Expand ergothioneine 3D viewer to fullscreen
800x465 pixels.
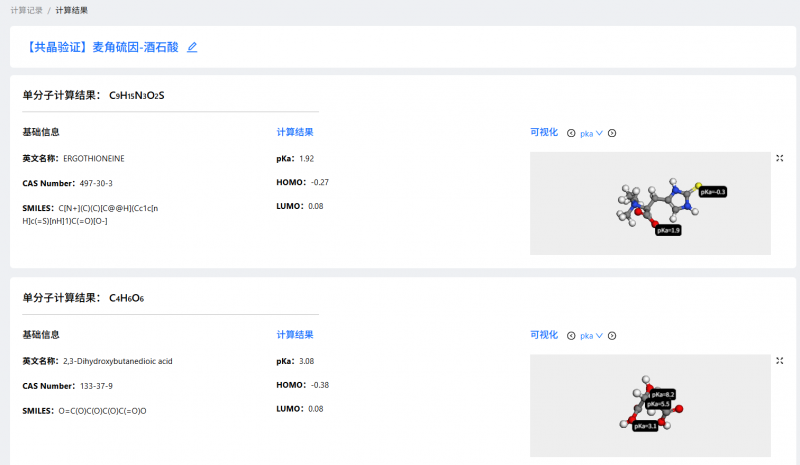click(779, 158)
